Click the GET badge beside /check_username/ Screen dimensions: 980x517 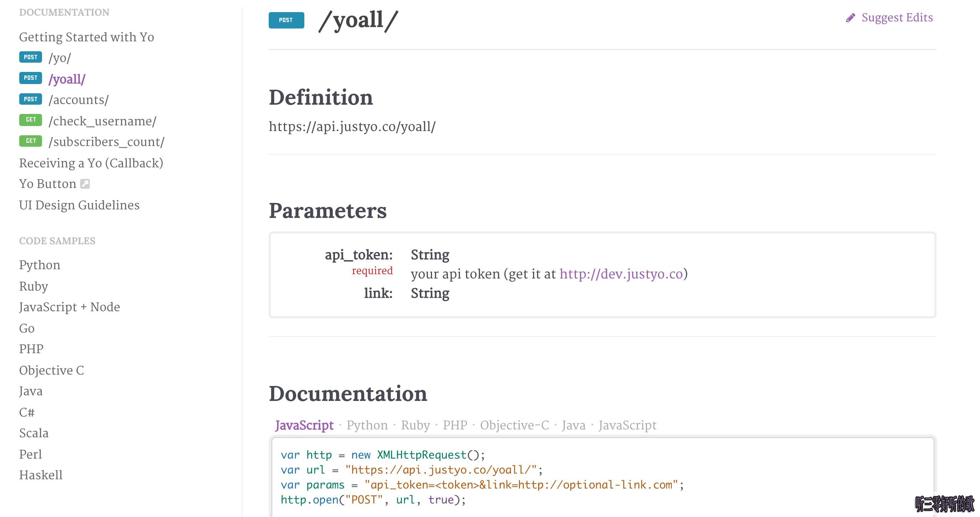(30, 120)
